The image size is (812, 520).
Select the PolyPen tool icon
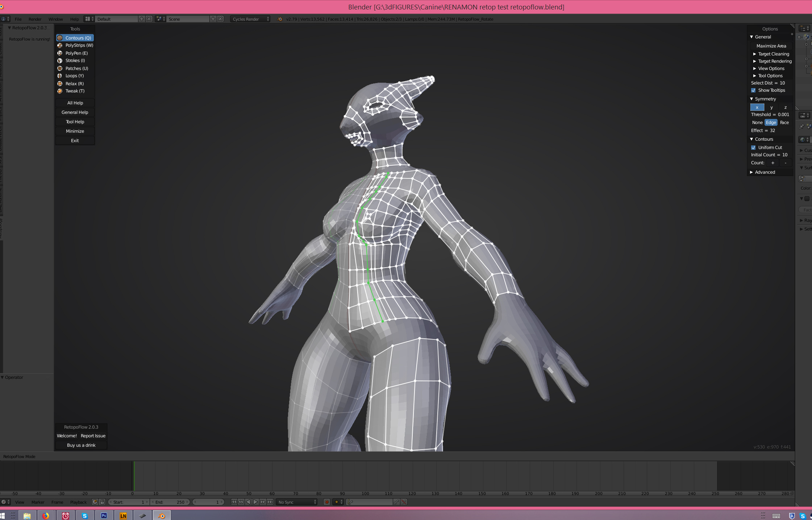tap(60, 53)
